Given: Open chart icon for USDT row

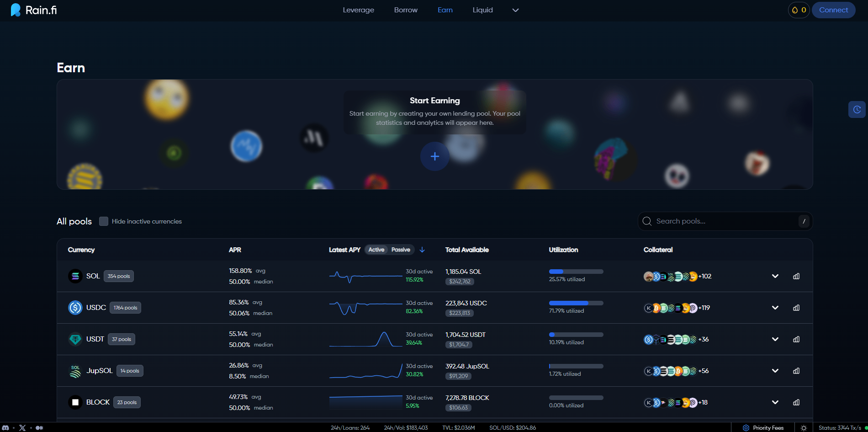Looking at the screenshot, I should click(796, 339).
